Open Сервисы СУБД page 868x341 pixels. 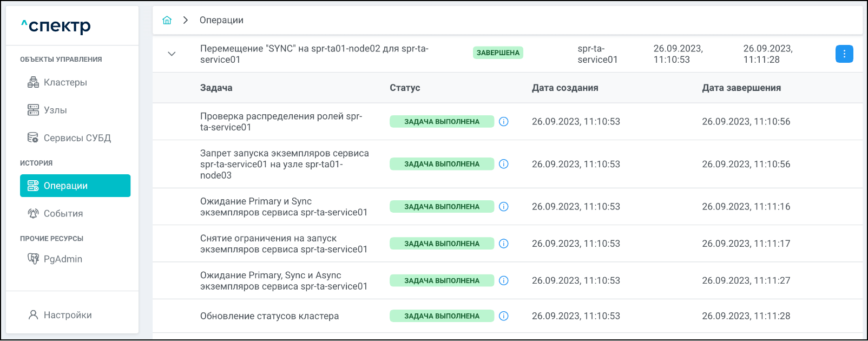[x=77, y=138]
